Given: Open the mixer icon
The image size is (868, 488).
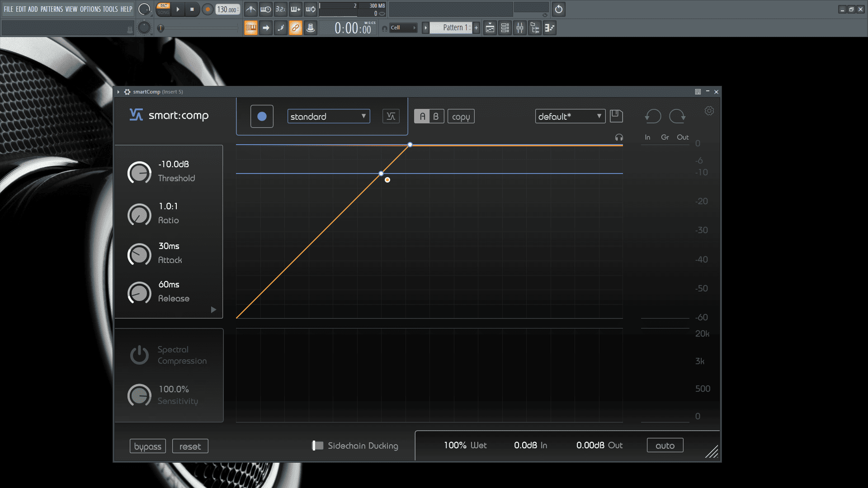Looking at the screenshot, I should click(520, 28).
